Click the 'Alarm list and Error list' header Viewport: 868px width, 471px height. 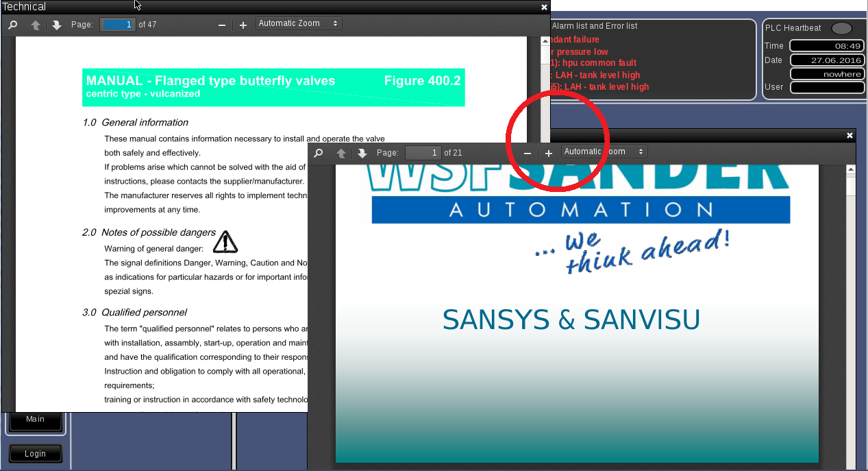tap(595, 26)
